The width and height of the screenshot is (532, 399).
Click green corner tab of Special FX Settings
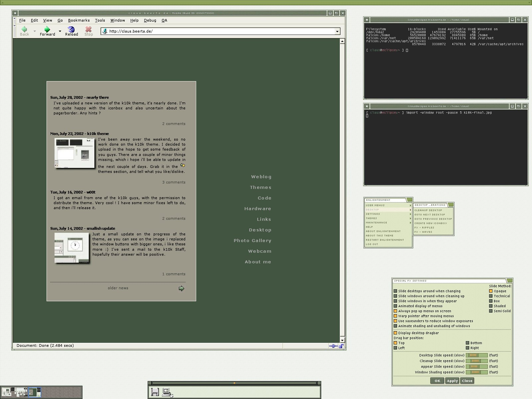pos(509,281)
